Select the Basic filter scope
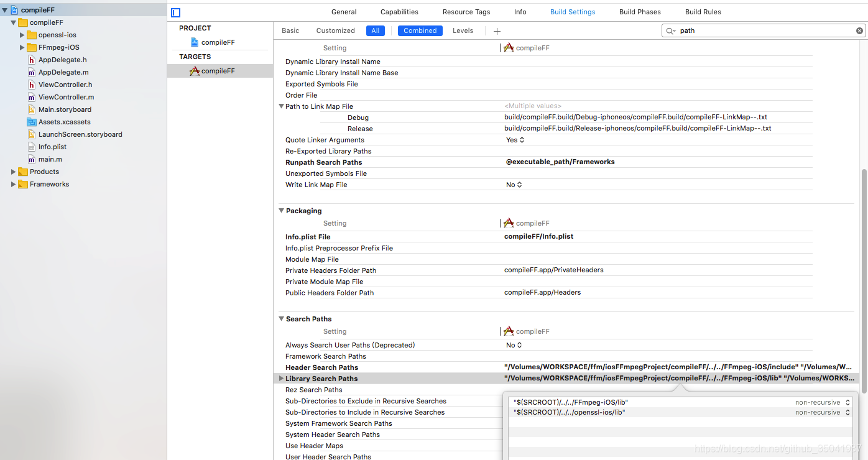Screen dimensions: 868x460 point(290,30)
